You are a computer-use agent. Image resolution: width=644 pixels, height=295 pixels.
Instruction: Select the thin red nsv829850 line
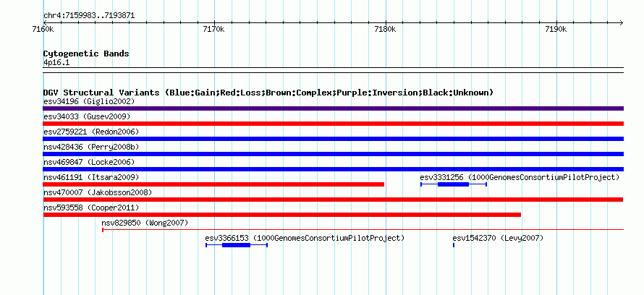coord(363,230)
